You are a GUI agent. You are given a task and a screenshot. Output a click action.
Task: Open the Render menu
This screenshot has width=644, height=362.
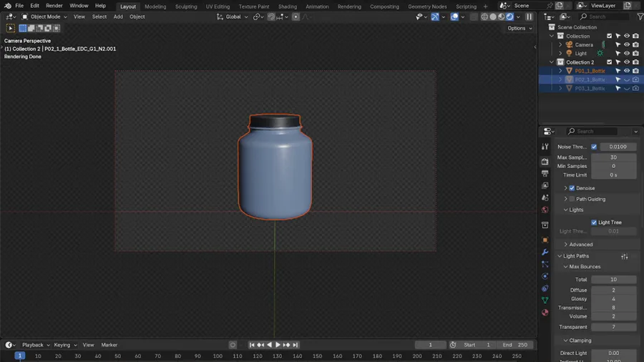click(54, 6)
